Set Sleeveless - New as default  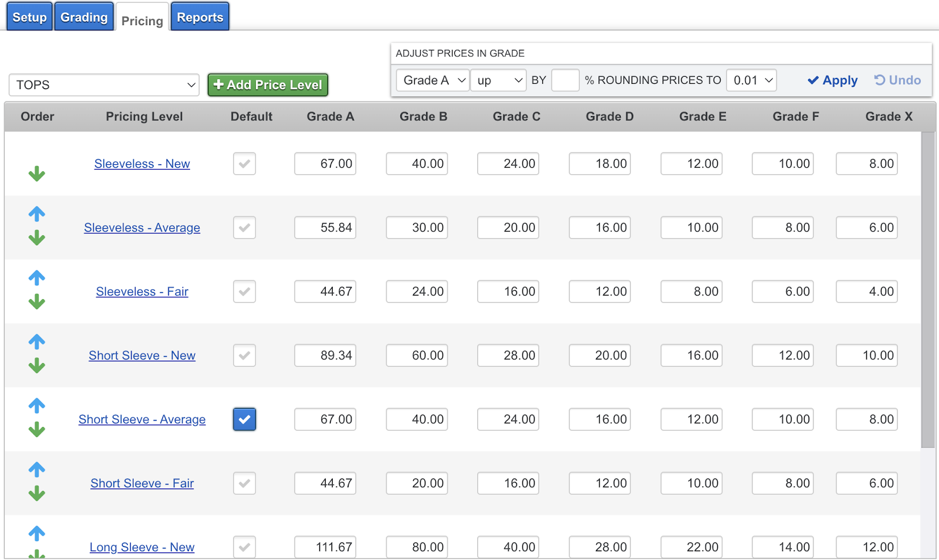coord(244,164)
